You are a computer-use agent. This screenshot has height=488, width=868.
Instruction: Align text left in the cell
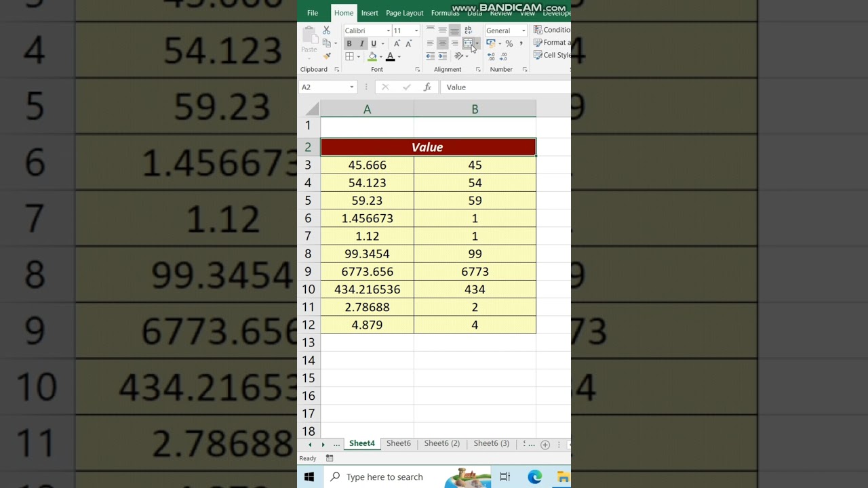tap(430, 43)
